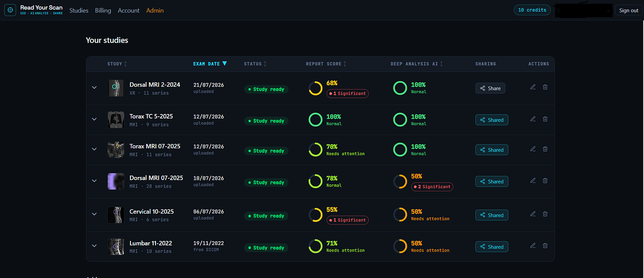
Task: Open sharing for Torax TC 5-2025
Action: click(x=492, y=120)
